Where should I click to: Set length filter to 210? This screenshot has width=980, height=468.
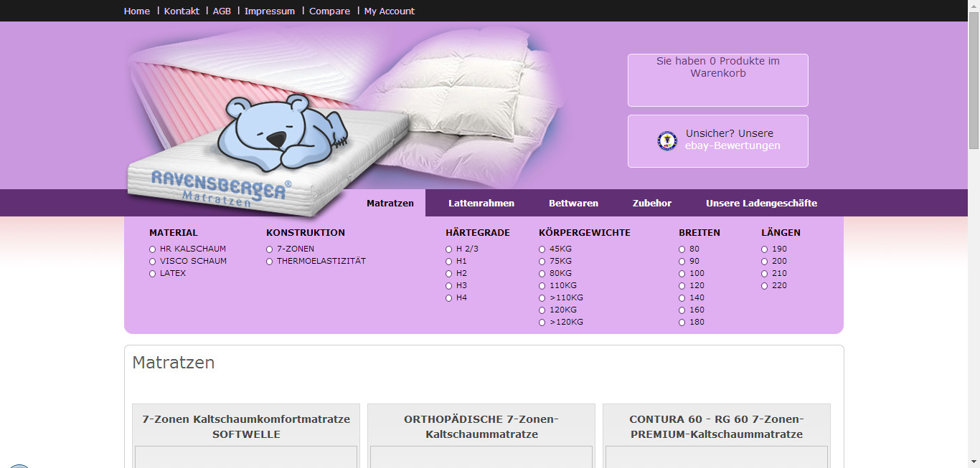tap(764, 274)
